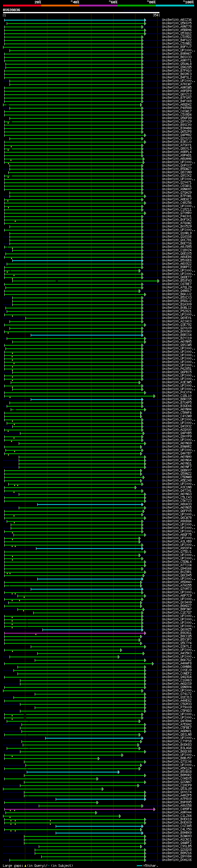Click the white query sequence bar
The height and width of the screenshot is (868, 197).
coord(81,13)
